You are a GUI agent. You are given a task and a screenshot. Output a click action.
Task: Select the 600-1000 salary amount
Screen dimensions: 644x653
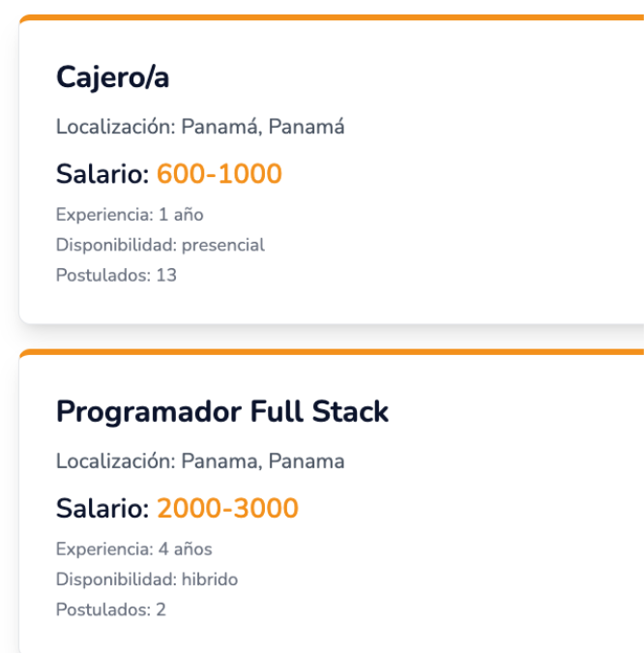tap(219, 174)
